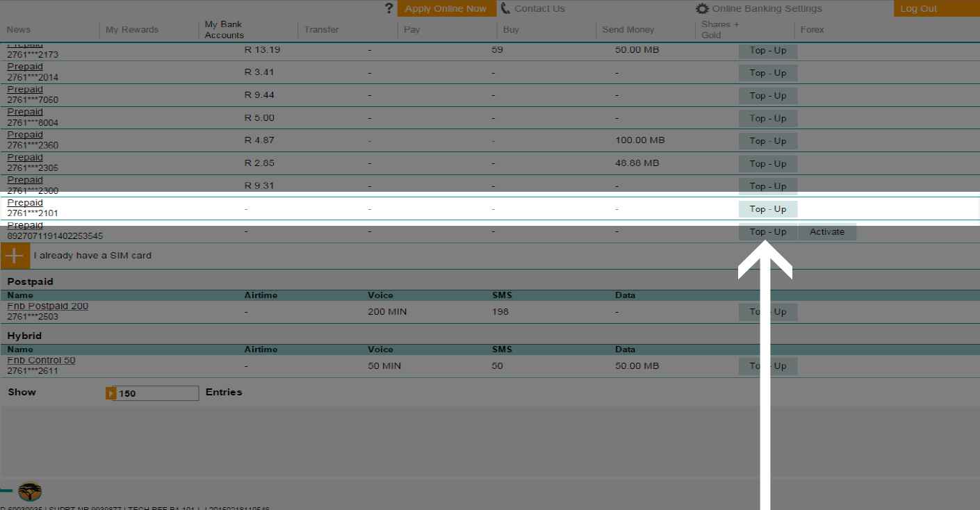Open the Buy tab

point(511,30)
